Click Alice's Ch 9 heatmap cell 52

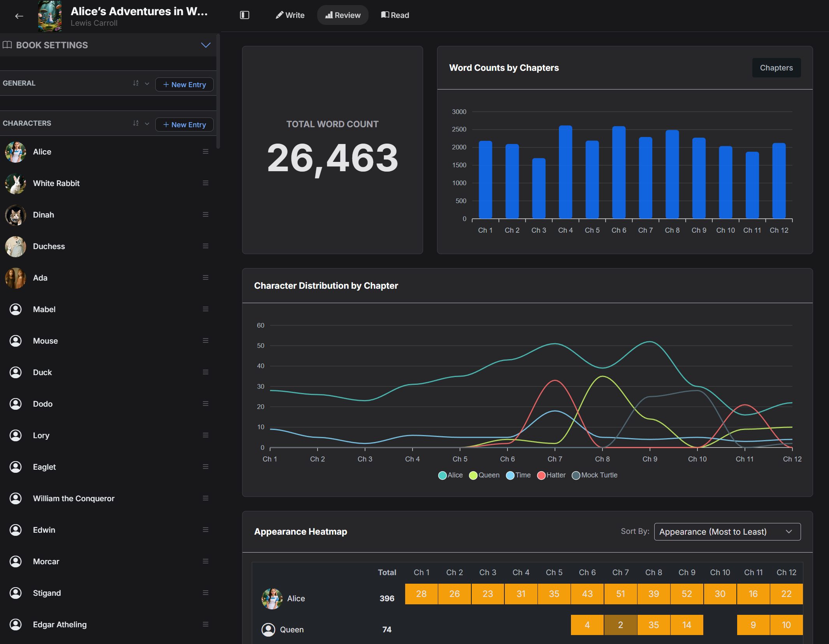[x=687, y=594]
